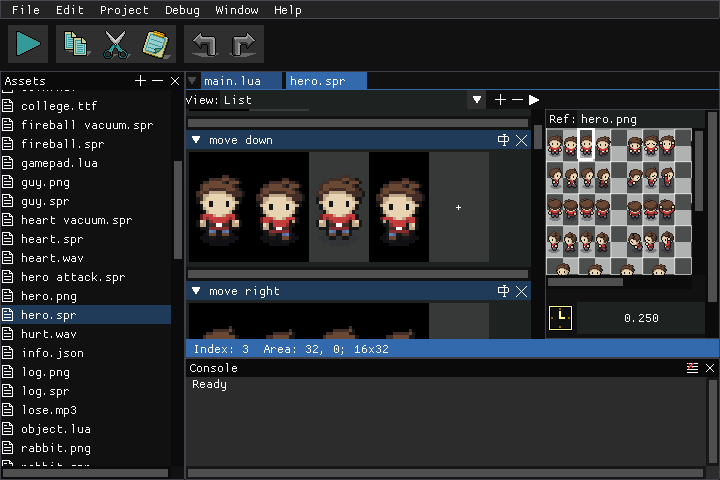Click the scissors cut icon
The height and width of the screenshot is (480, 720).
click(x=116, y=44)
